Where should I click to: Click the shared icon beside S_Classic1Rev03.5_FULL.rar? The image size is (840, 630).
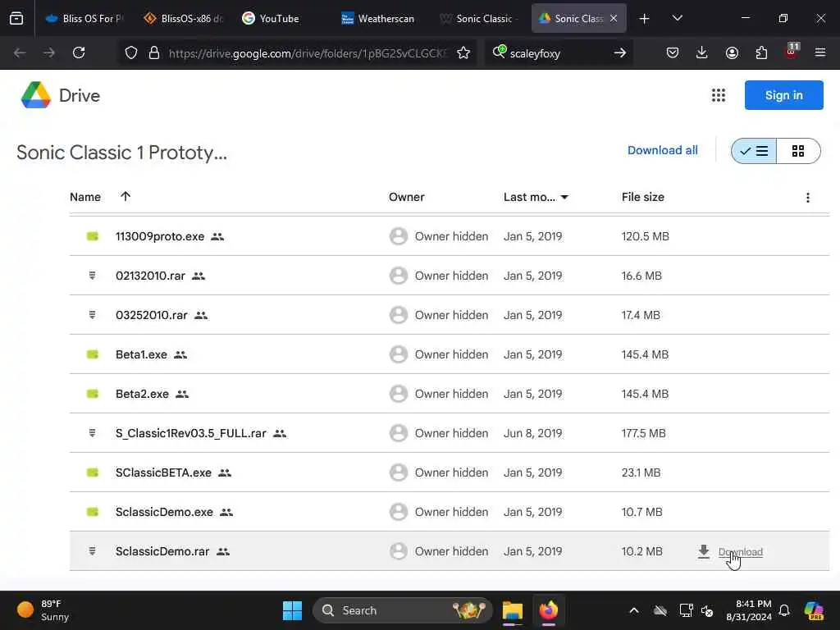(280, 433)
